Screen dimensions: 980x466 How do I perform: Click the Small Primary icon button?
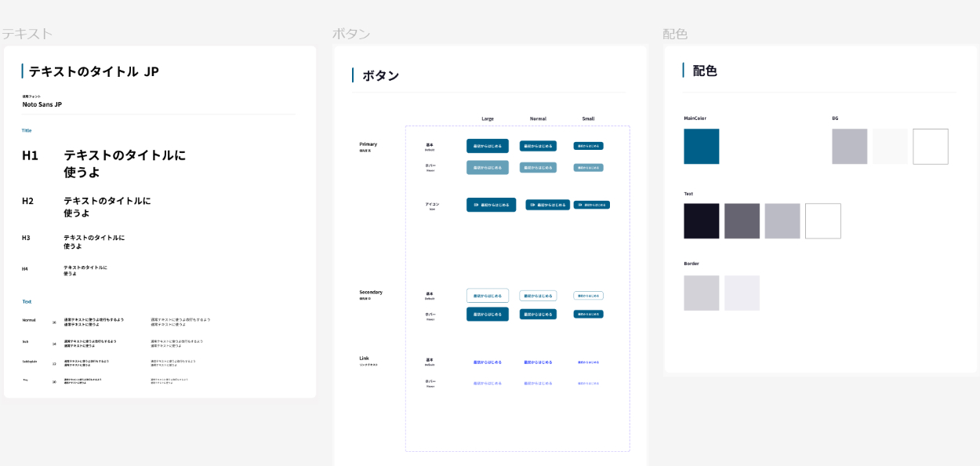tap(591, 205)
